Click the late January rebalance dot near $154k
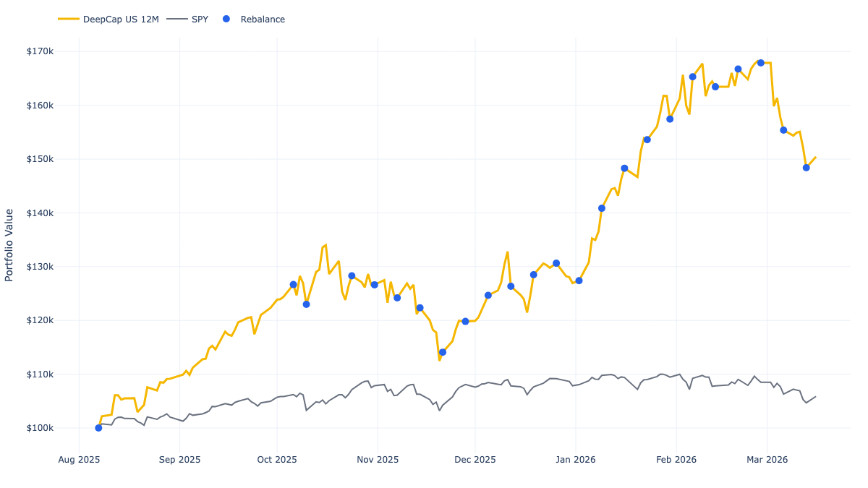Viewport: 868px width, 488px height. pos(647,140)
